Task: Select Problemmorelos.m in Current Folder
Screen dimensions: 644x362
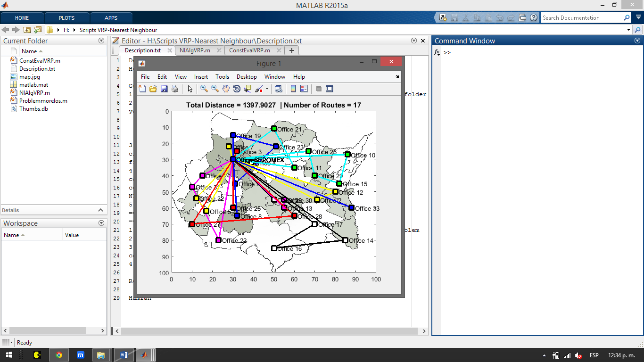Action: (43, 100)
